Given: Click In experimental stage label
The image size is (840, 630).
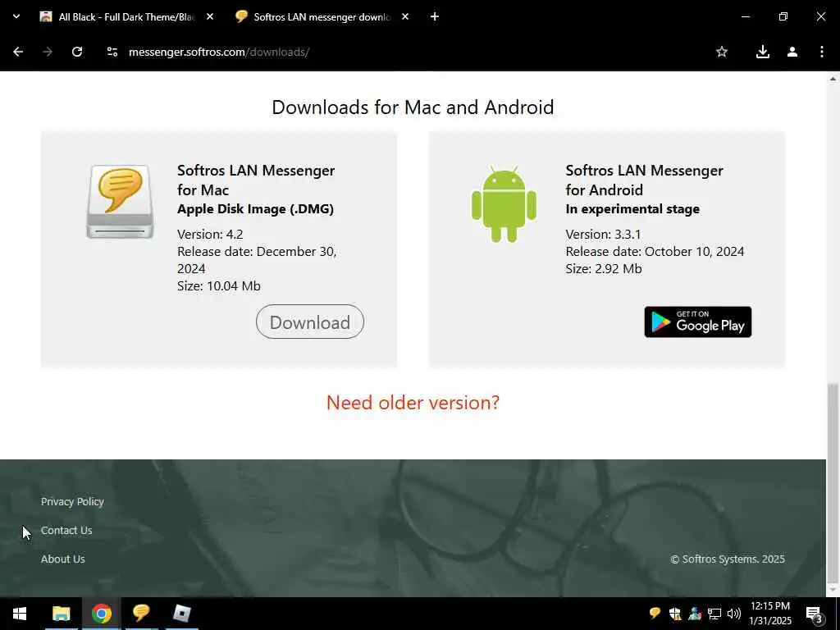Looking at the screenshot, I should (632, 209).
